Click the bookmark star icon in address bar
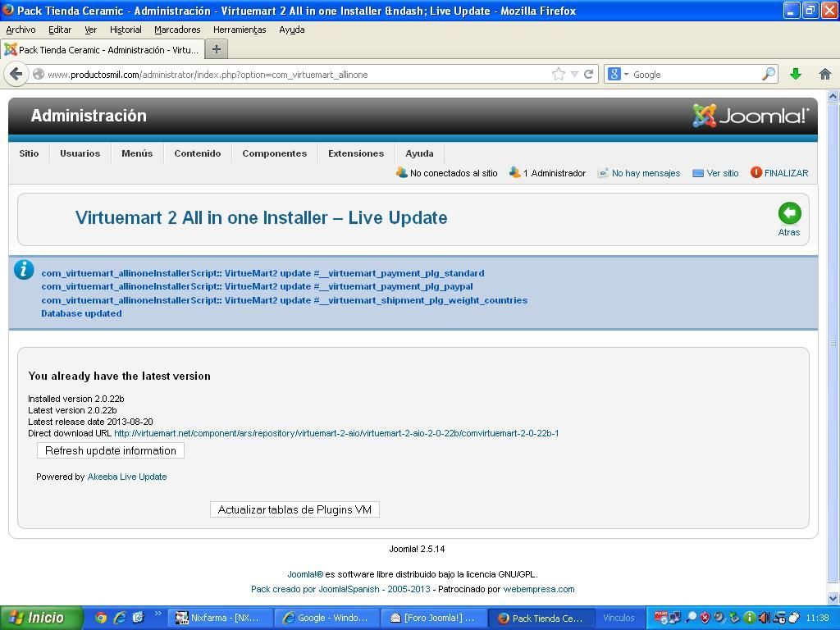The height and width of the screenshot is (630, 840). (558, 74)
